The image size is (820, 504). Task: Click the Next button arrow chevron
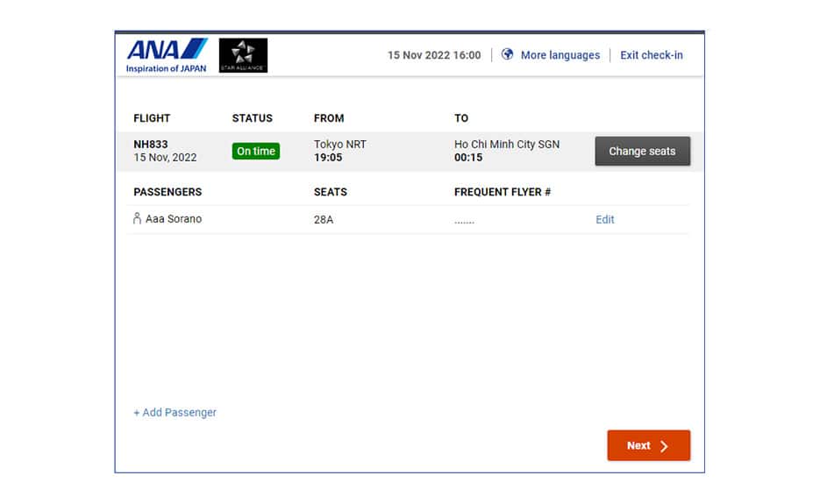[664, 446]
